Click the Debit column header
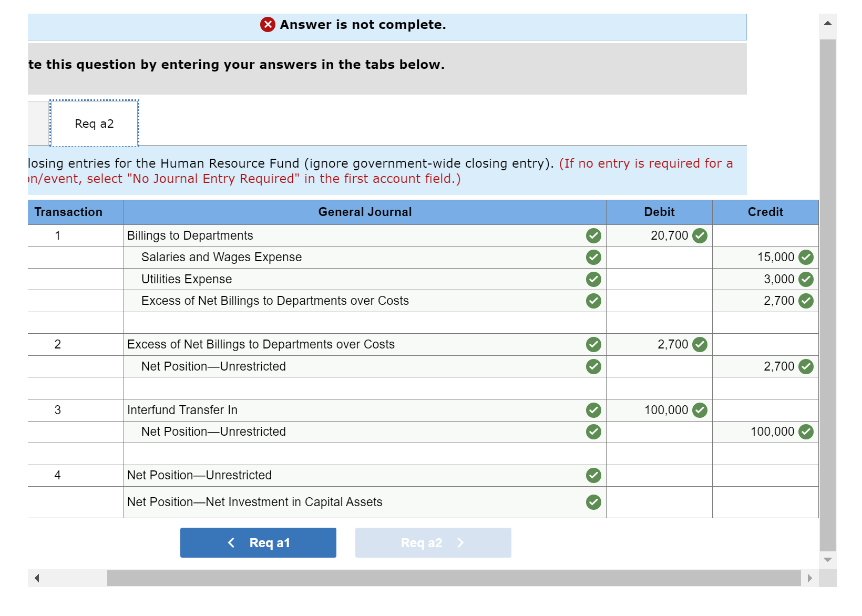This screenshot has height=616, width=862. click(x=659, y=212)
